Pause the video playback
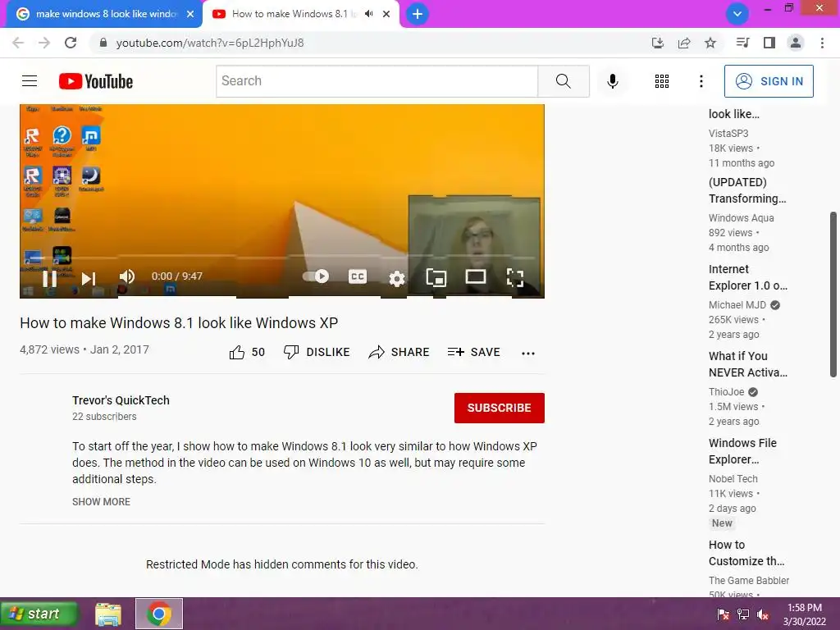 (49, 278)
